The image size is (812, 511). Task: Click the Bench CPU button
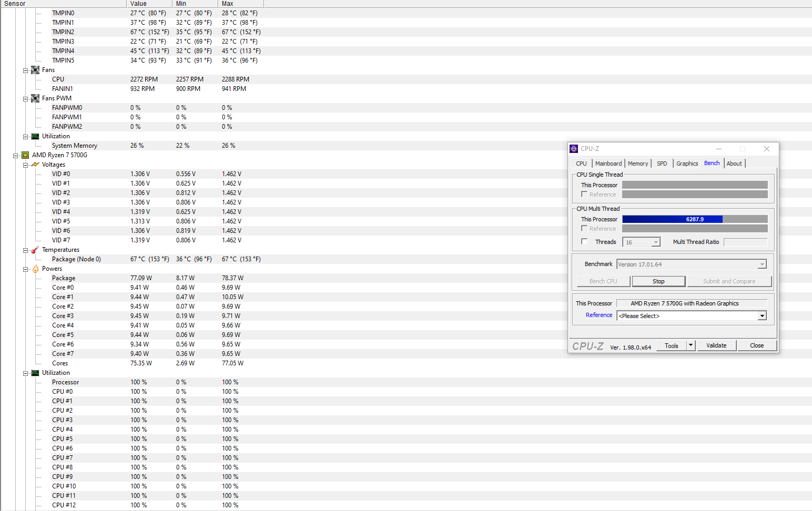tap(603, 281)
